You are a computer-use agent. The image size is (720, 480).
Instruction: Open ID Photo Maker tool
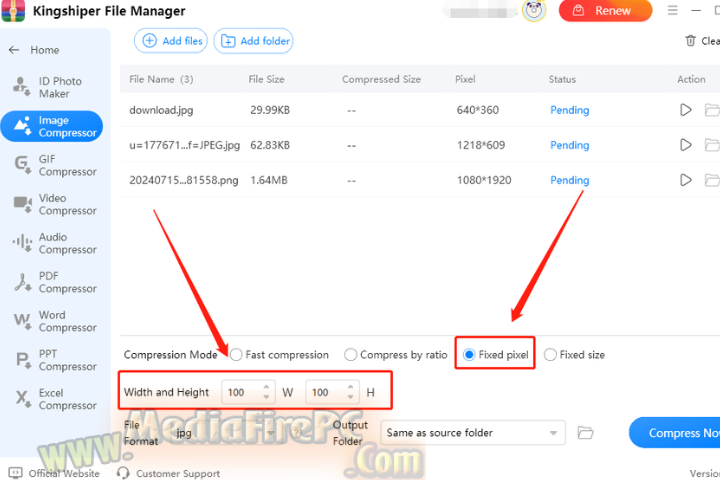(54, 87)
